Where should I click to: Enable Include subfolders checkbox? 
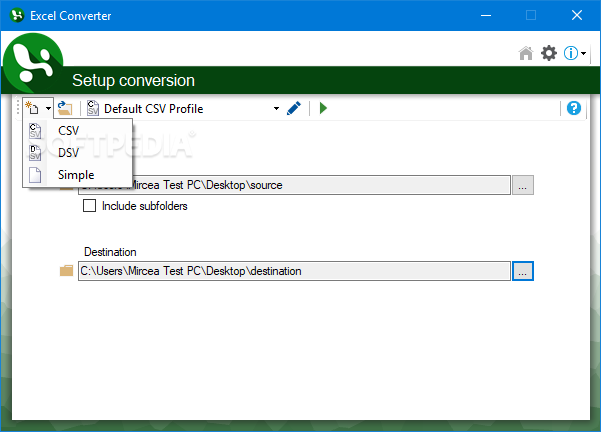pos(89,206)
